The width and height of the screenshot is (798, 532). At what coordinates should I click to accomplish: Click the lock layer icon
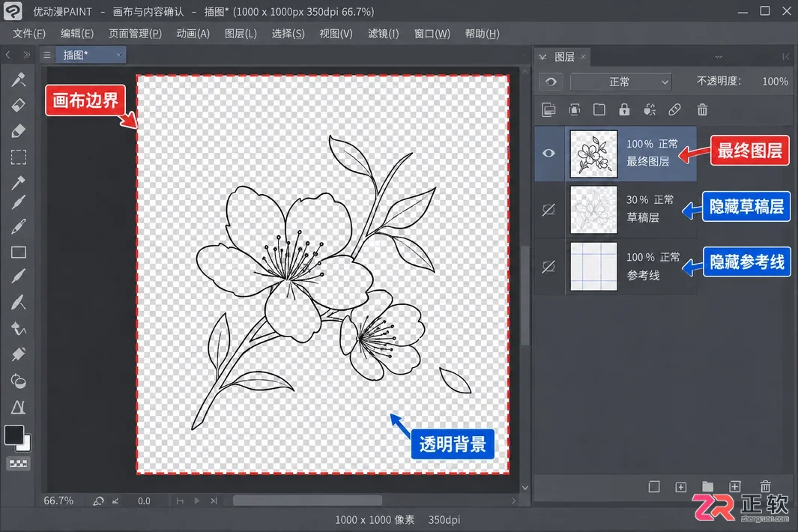[x=624, y=109]
